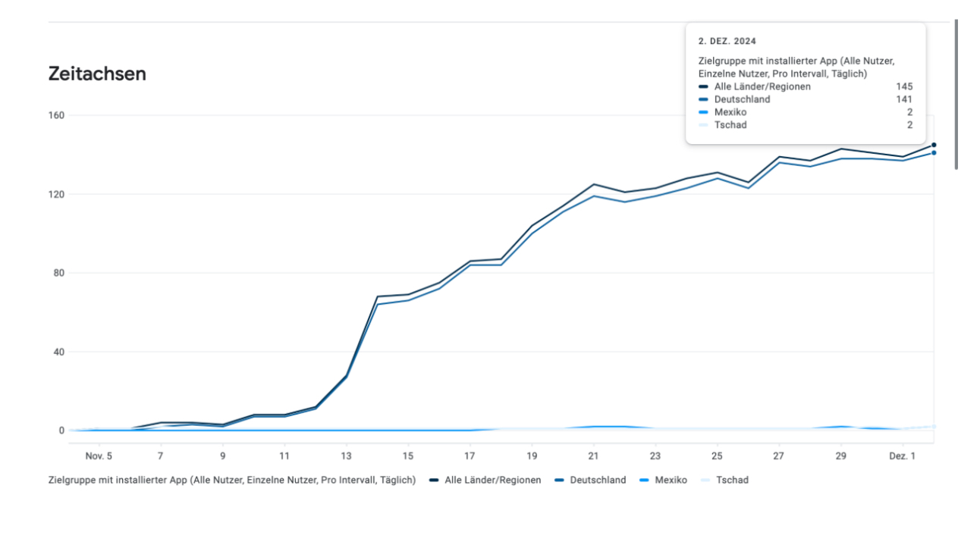The height and width of the screenshot is (542, 980).
Task: Select the 13 tick on the date axis
Action: click(347, 456)
